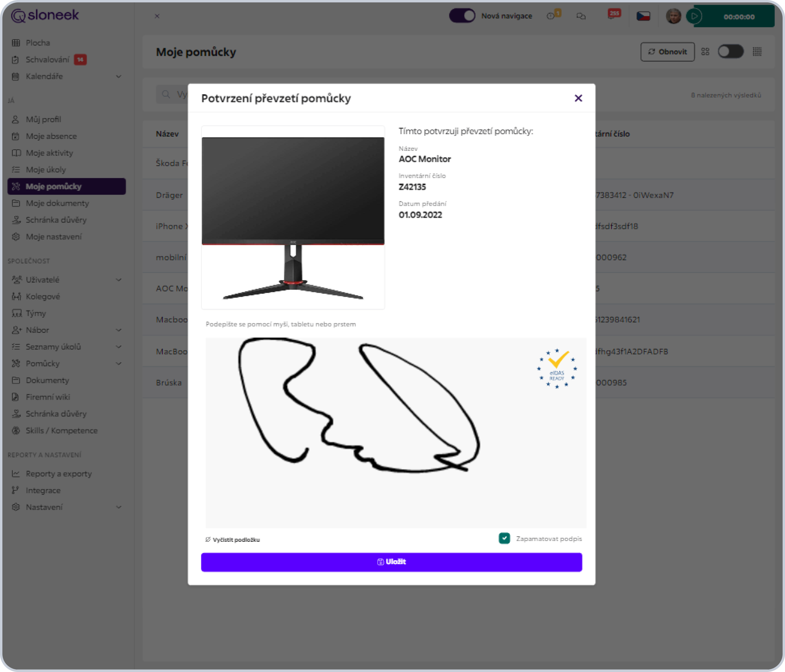The height and width of the screenshot is (672, 785).
Task: Switch to the card grid view icon
Action: point(705,52)
